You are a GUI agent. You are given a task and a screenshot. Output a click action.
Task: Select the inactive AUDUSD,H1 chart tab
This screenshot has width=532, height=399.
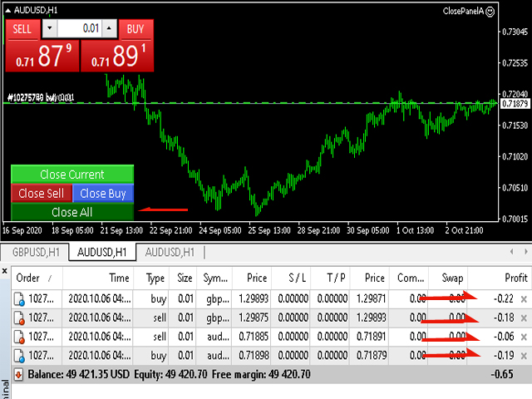pyautogui.click(x=170, y=253)
